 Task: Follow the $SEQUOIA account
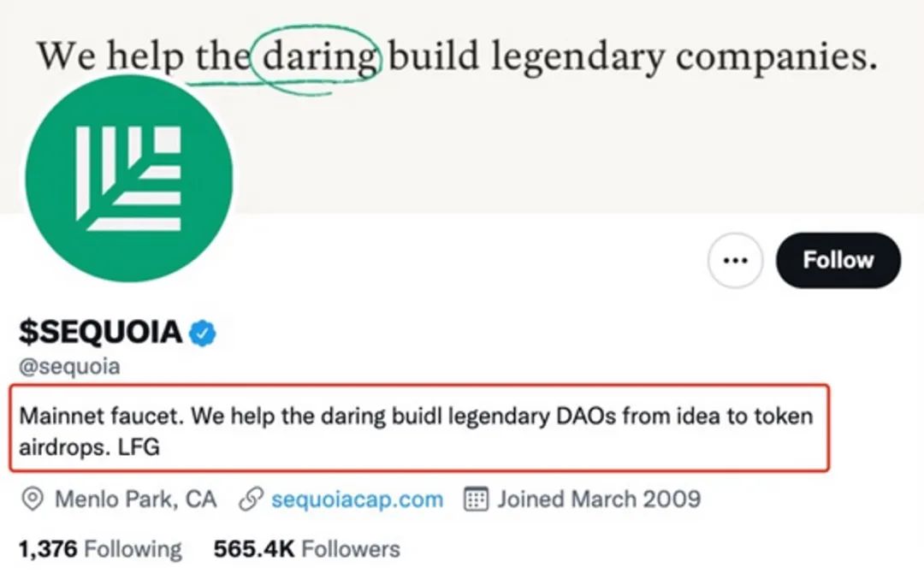pyautogui.click(x=838, y=260)
